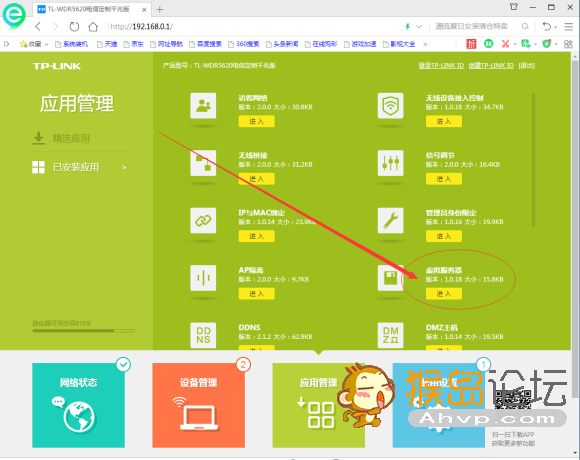Open the 虚拟服务器 floppy-disk icon
This screenshot has height=460, width=580.
[390, 278]
